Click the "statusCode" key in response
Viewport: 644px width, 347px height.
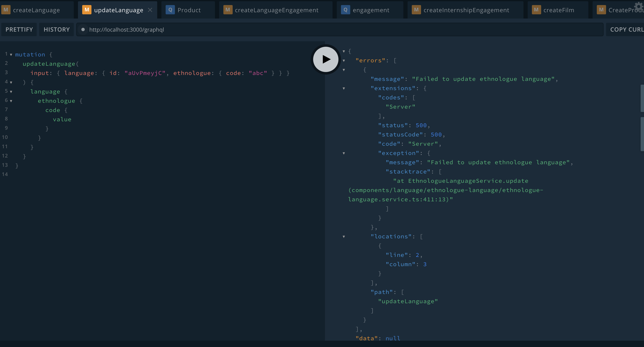(x=401, y=135)
